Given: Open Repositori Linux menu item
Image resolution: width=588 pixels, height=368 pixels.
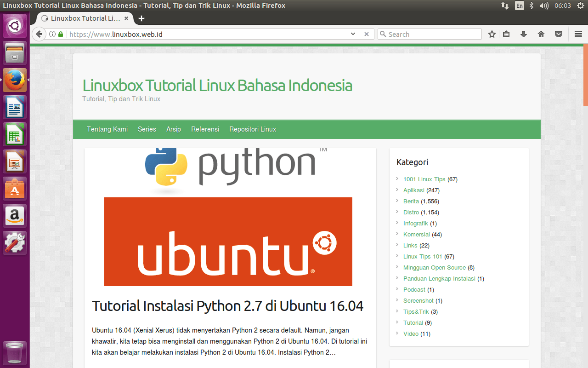Looking at the screenshot, I should (x=253, y=129).
